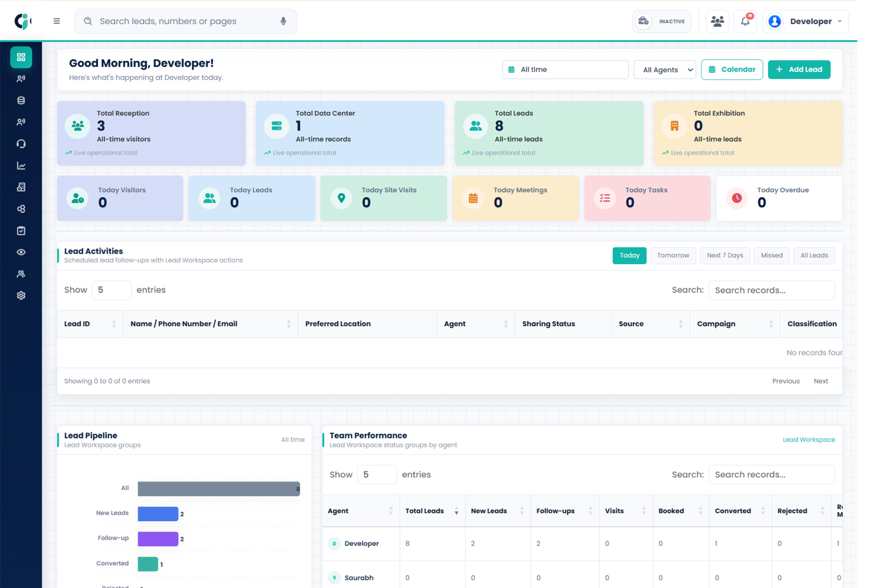Click the blue New Leads bar
The image size is (870, 588).
pyautogui.click(x=158, y=514)
